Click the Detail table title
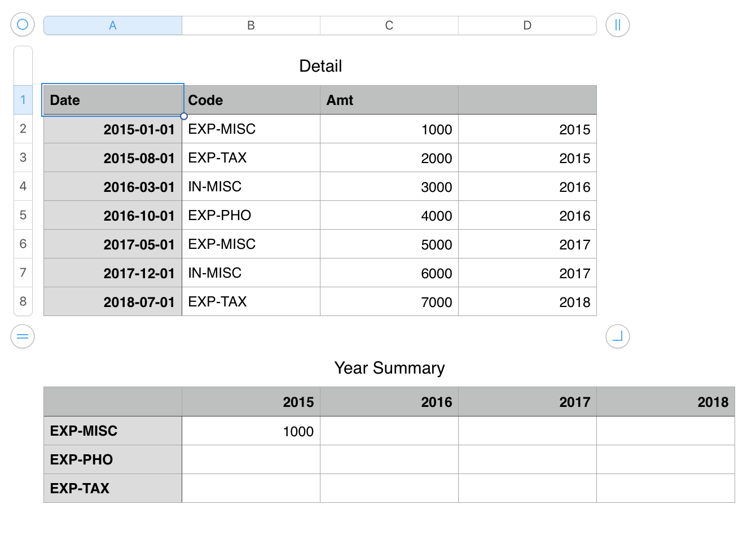The image size is (756, 535). click(320, 66)
